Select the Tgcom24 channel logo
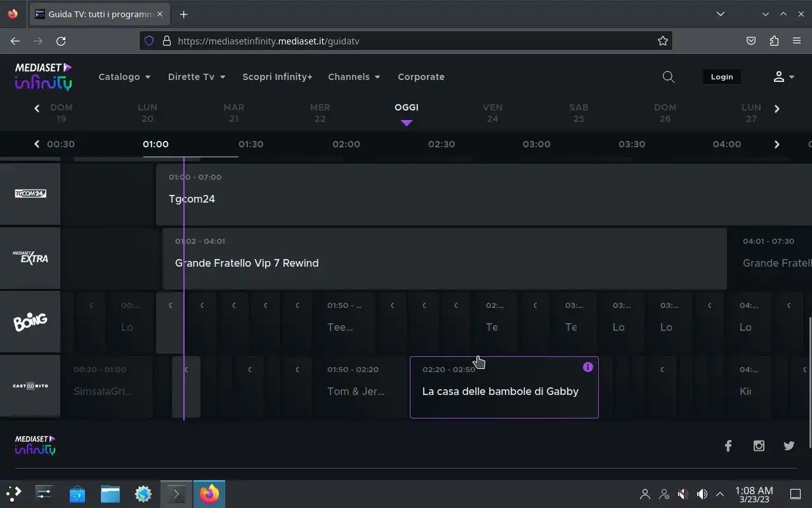 30,194
